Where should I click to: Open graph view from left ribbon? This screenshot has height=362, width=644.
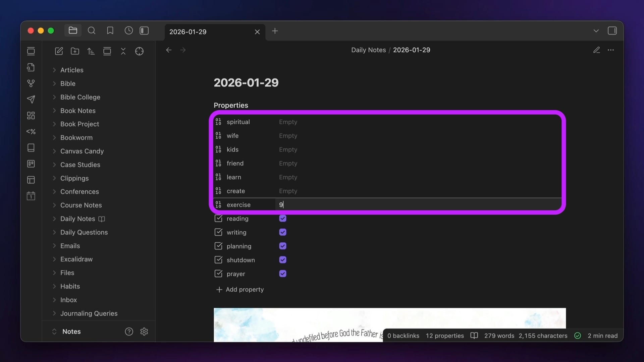[31, 83]
